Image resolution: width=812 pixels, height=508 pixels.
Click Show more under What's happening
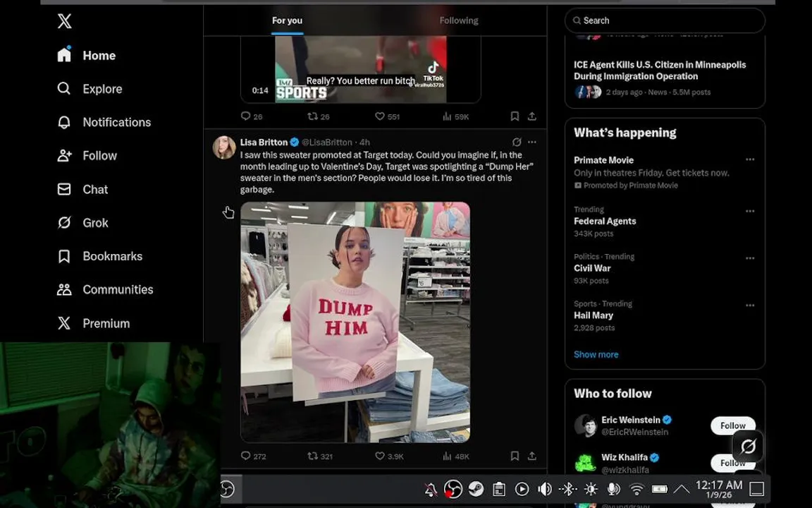[x=596, y=355]
